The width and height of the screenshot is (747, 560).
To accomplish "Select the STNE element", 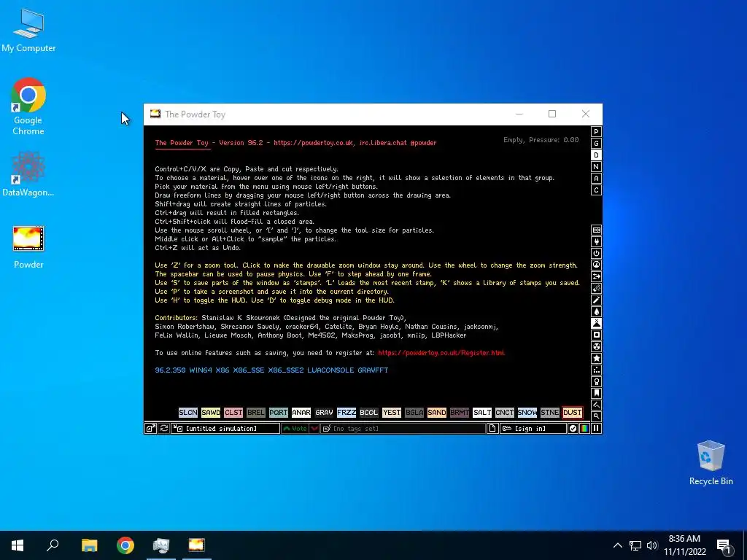I will (x=550, y=413).
